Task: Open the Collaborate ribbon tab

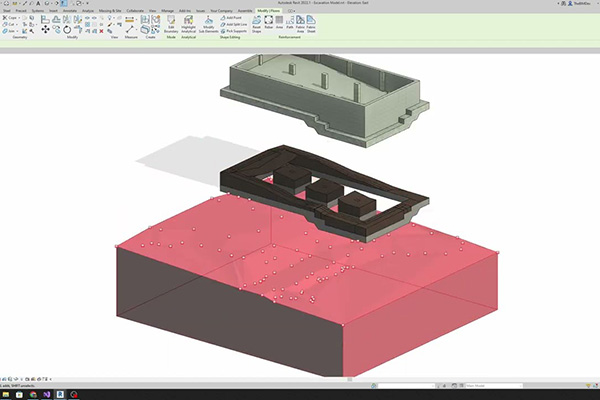Action: click(x=135, y=11)
